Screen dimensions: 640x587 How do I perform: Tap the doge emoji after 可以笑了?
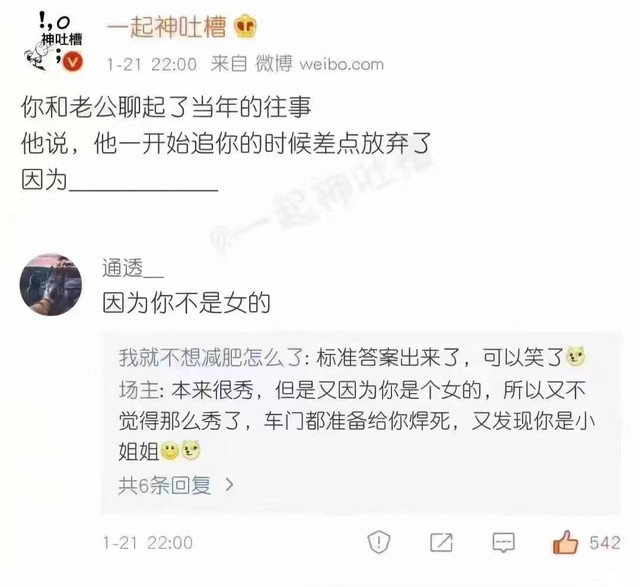(x=576, y=357)
